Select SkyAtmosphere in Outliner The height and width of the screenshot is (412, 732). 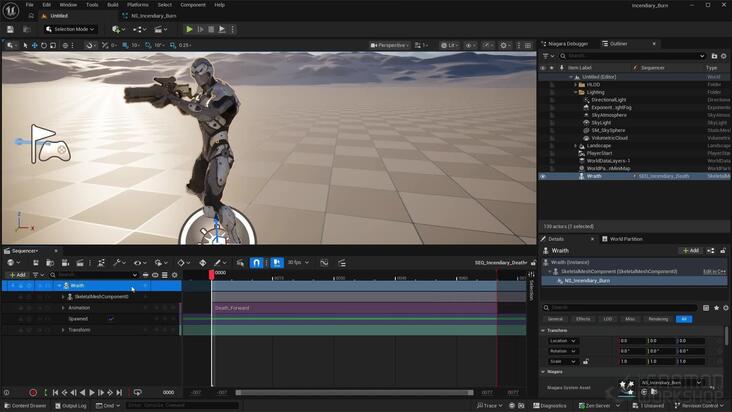tap(609, 115)
